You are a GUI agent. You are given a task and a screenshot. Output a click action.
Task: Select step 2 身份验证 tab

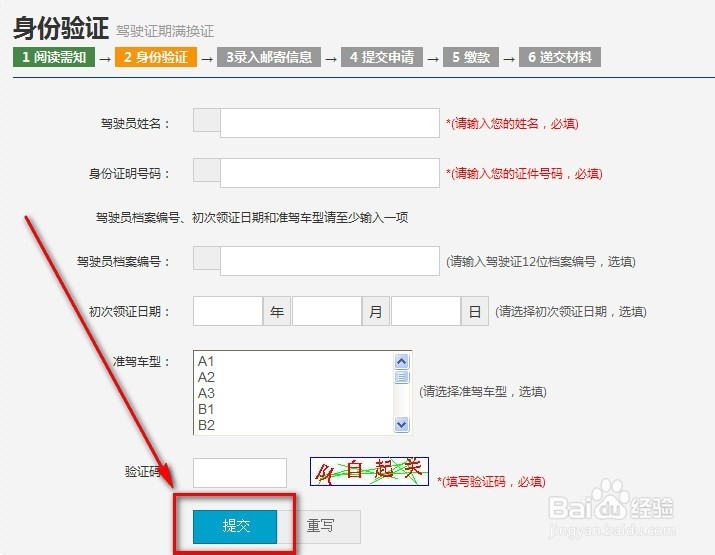pyautogui.click(x=156, y=57)
